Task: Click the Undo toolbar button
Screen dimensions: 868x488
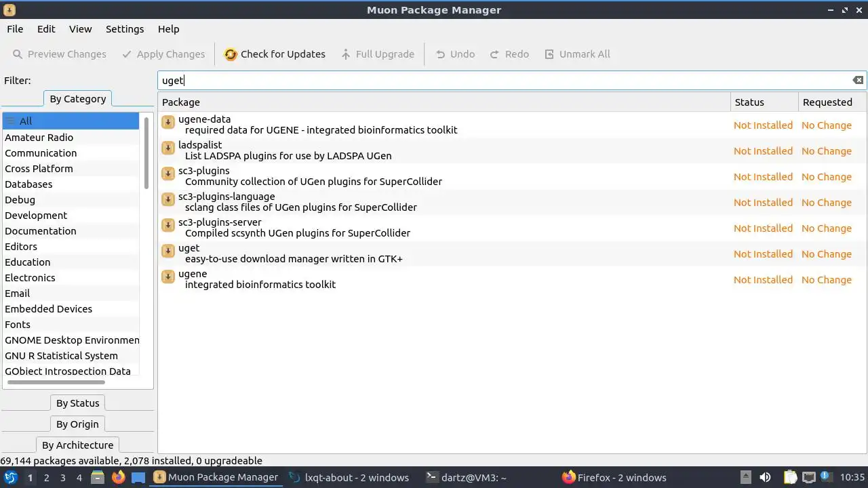Action: (x=455, y=54)
